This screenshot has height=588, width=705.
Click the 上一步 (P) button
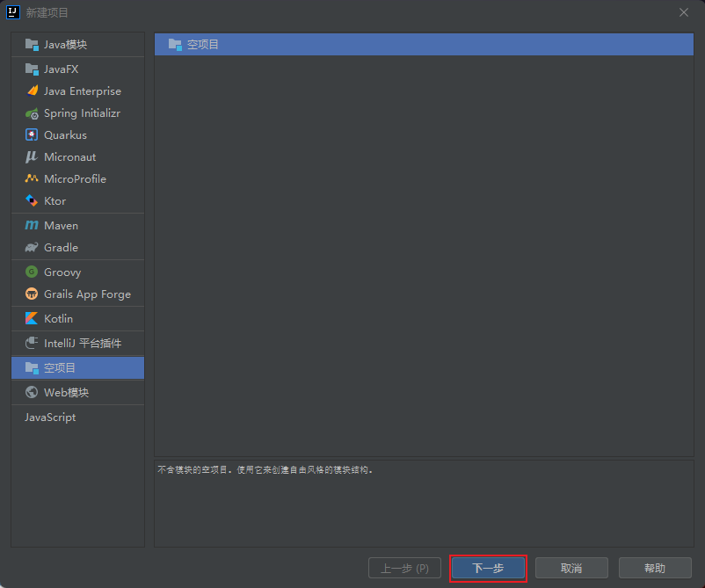(404, 568)
